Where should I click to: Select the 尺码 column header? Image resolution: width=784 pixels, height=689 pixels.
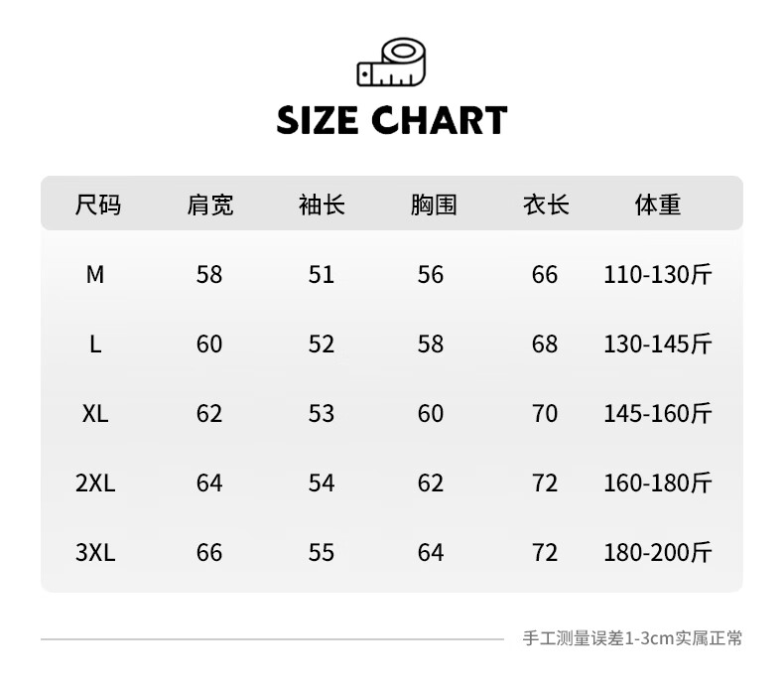pos(97,206)
